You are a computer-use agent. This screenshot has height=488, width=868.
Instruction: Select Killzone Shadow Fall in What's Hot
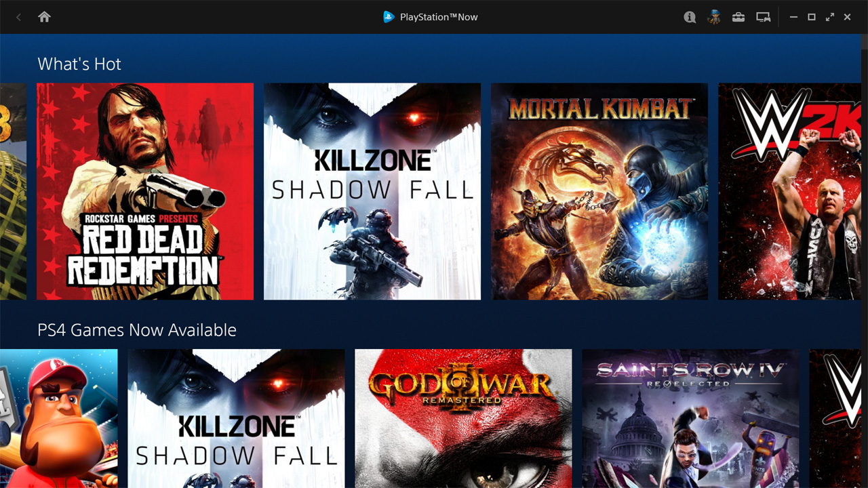coord(372,191)
